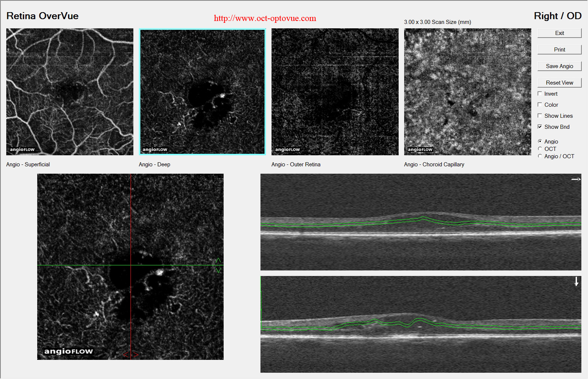Click the Right / OD eye label
588x379 pixels.
(x=557, y=16)
